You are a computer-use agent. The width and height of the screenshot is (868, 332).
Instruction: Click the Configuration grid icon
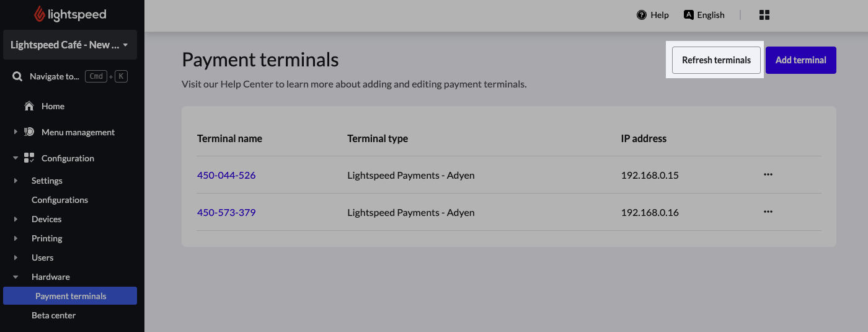29,158
